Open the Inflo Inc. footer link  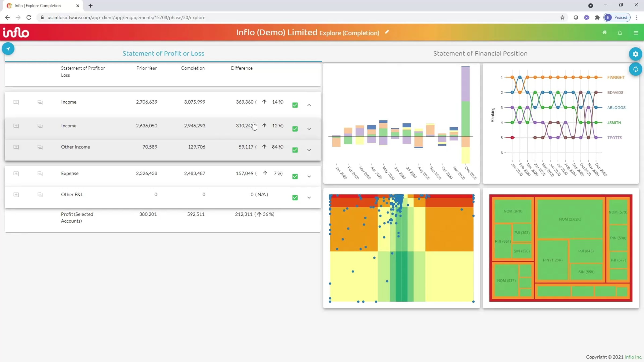pos(633,357)
